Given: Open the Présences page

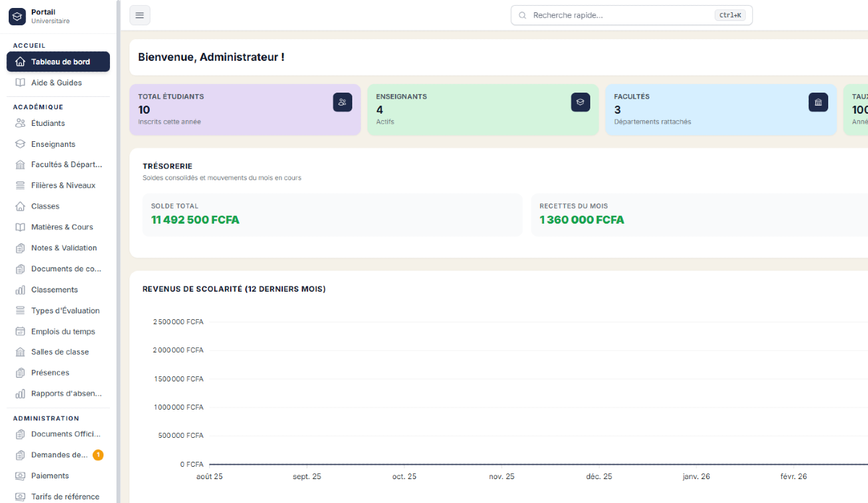Looking at the screenshot, I should [58, 373].
